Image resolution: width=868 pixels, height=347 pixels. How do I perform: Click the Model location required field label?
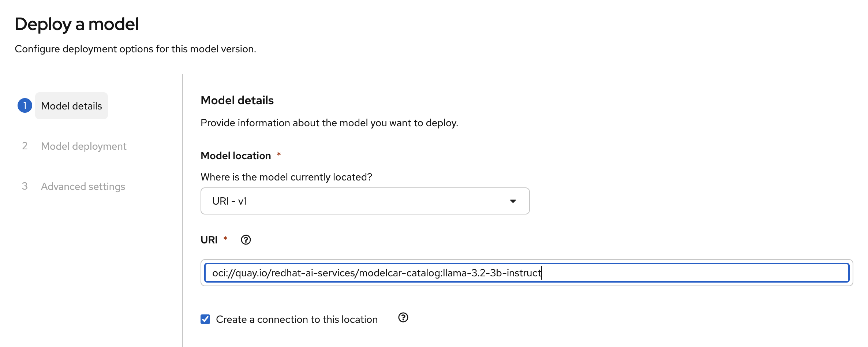pyautogui.click(x=236, y=155)
